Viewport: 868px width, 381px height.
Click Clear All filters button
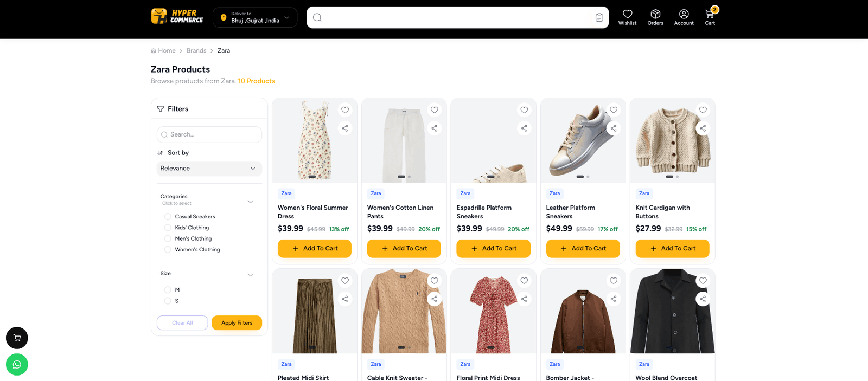(x=182, y=323)
